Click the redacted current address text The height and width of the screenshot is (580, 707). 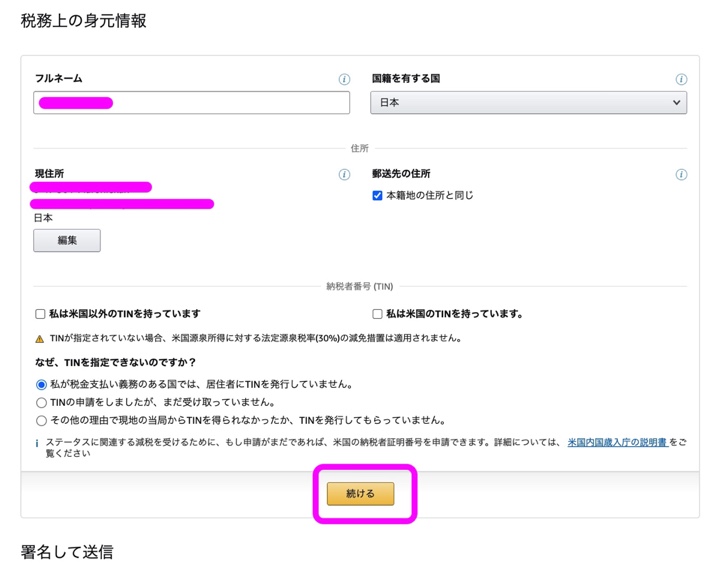(x=122, y=196)
